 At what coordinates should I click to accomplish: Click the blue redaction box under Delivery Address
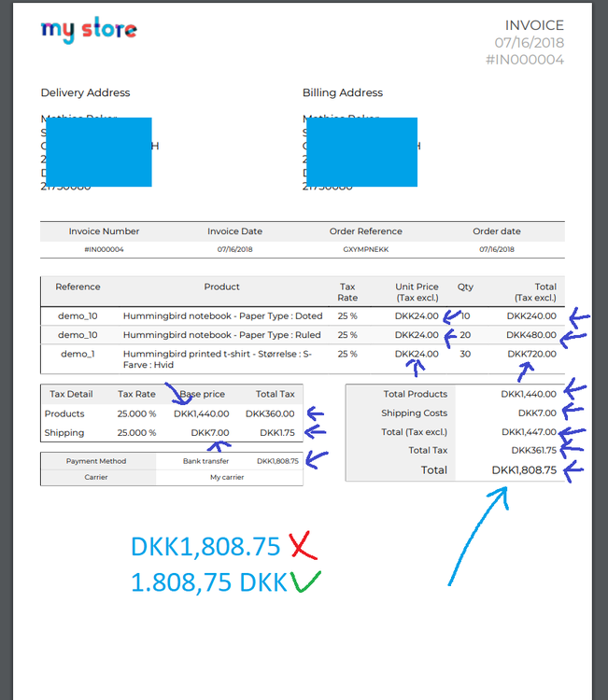click(x=99, y=152)
